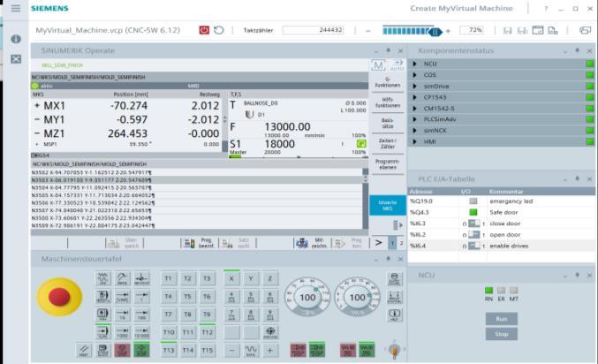
Task: Open the Programmebenen softkey
Action: click(x=388, y=164)
